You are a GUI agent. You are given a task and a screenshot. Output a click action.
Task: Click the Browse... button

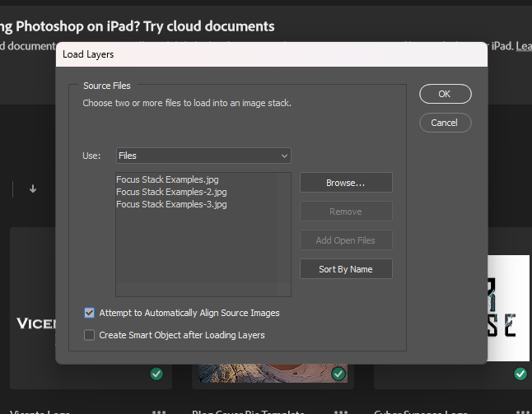tap(346, 183)
